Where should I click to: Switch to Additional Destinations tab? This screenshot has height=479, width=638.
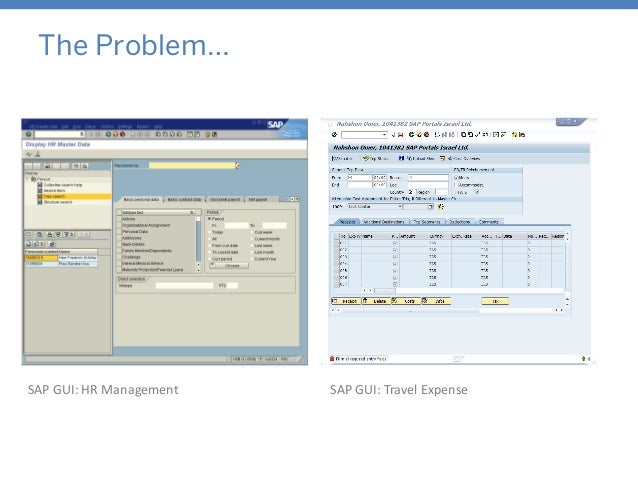[x=383, y=222]
